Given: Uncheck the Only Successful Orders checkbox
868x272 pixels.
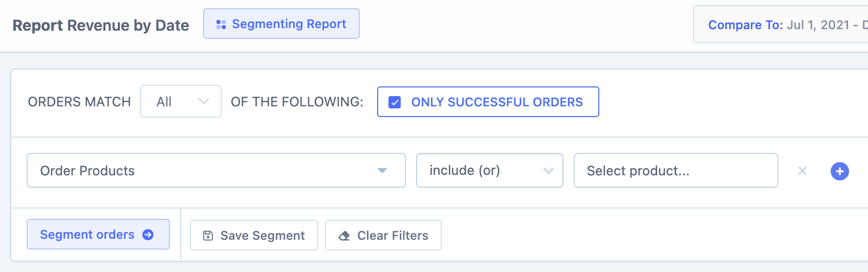Looking at the screenshot, I should click(x=395, y=102).
